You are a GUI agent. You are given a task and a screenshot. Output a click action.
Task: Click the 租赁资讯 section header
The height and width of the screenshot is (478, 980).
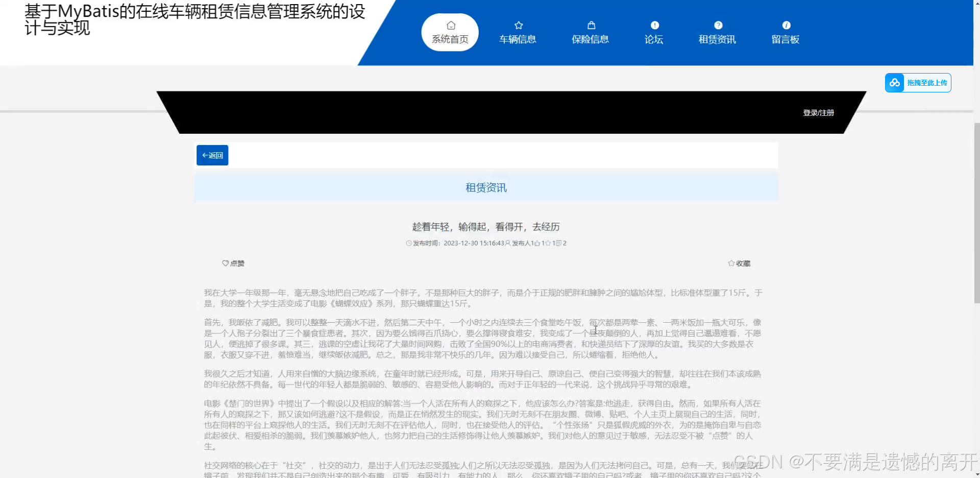click(486, 188)
